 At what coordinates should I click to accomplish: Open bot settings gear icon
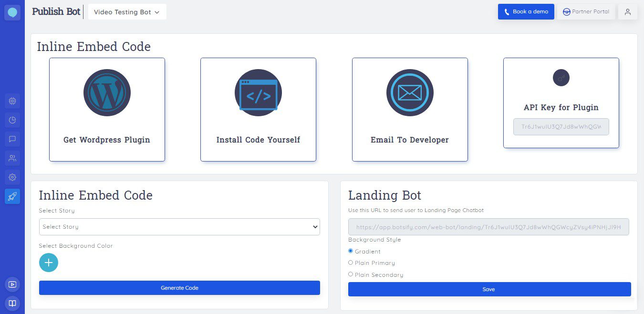pyautogui.click(x=12, y=177)
